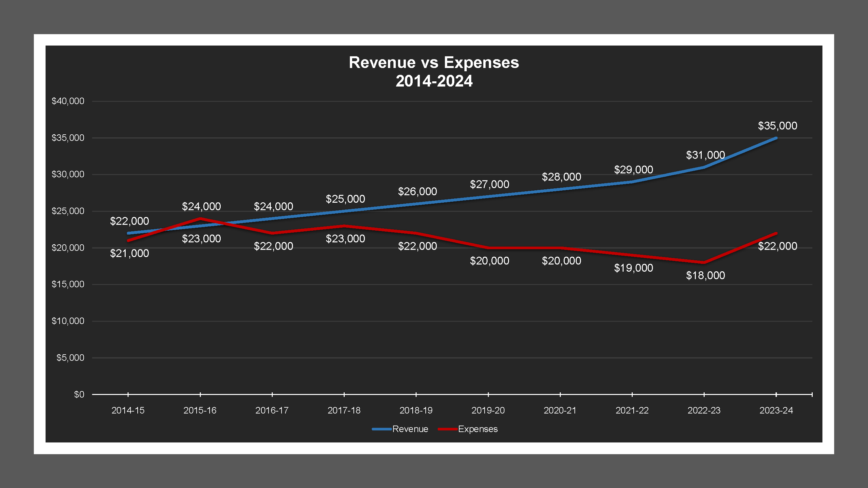Screen dimensions: 868x488
Task: Click the $26,000 revenue data label
Action: [417, 192]
